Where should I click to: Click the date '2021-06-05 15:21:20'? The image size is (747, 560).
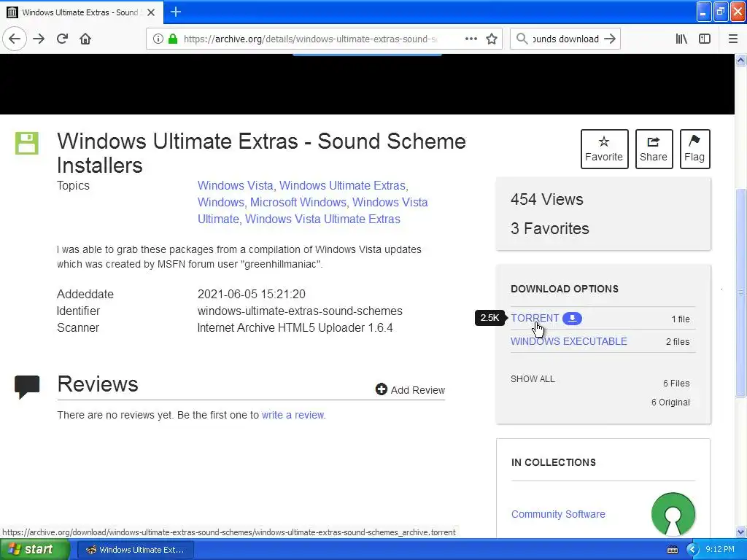pos(252,295)
